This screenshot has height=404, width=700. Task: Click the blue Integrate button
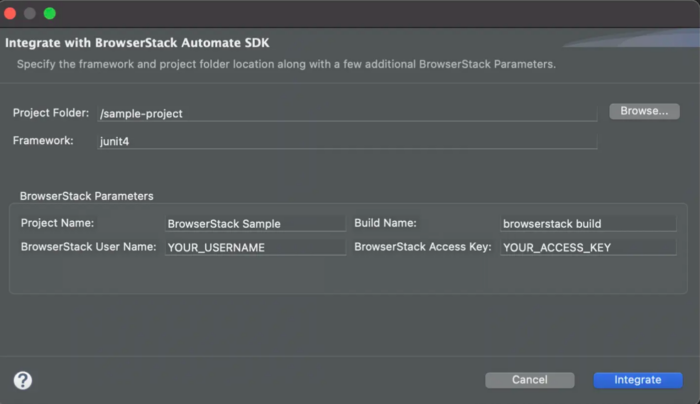point(638,380)
